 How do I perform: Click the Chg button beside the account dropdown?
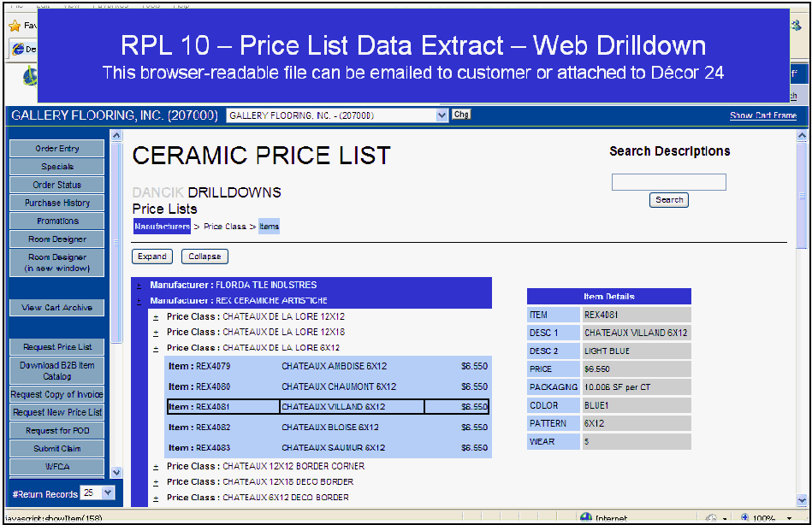[461, 115]
